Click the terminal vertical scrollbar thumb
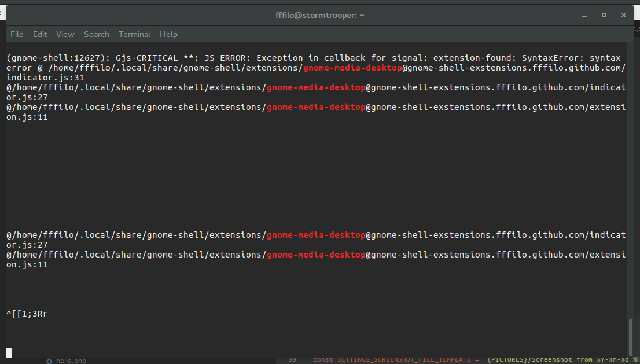The image size is (640, 364). [631, 337]
